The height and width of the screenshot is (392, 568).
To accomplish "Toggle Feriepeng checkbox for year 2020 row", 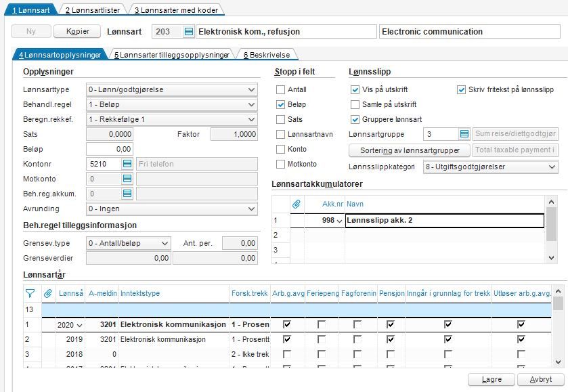I will pyautogui.click(x=322, y=324).
